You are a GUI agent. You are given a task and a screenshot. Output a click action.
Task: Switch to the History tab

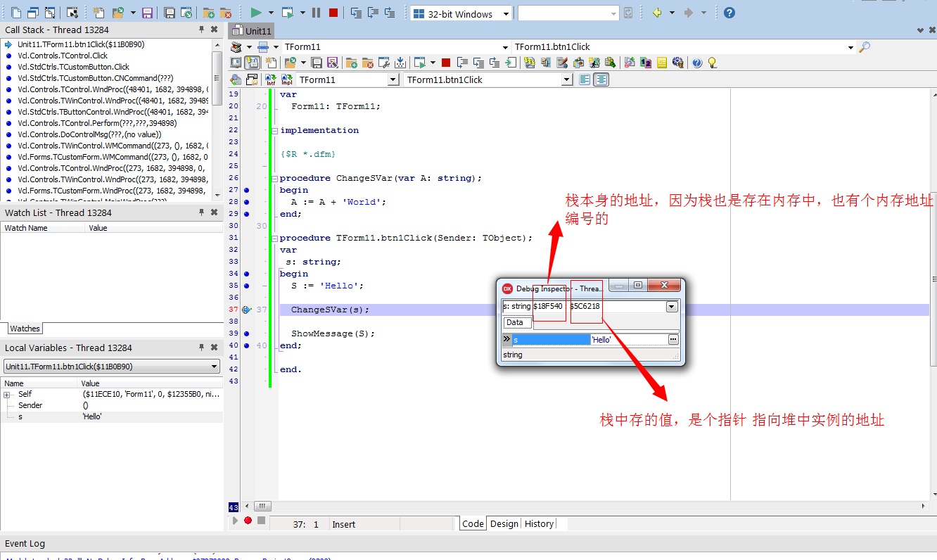pyautogui.click(x=539, y=523)
